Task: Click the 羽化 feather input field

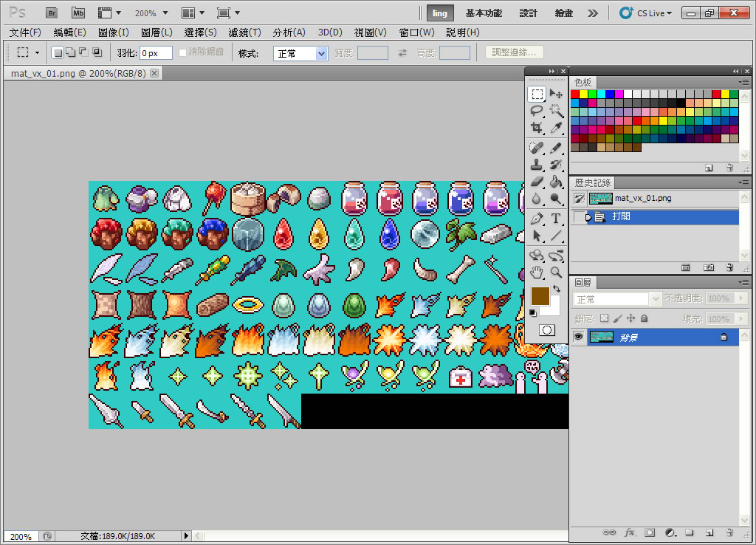Action: [156, 53]
